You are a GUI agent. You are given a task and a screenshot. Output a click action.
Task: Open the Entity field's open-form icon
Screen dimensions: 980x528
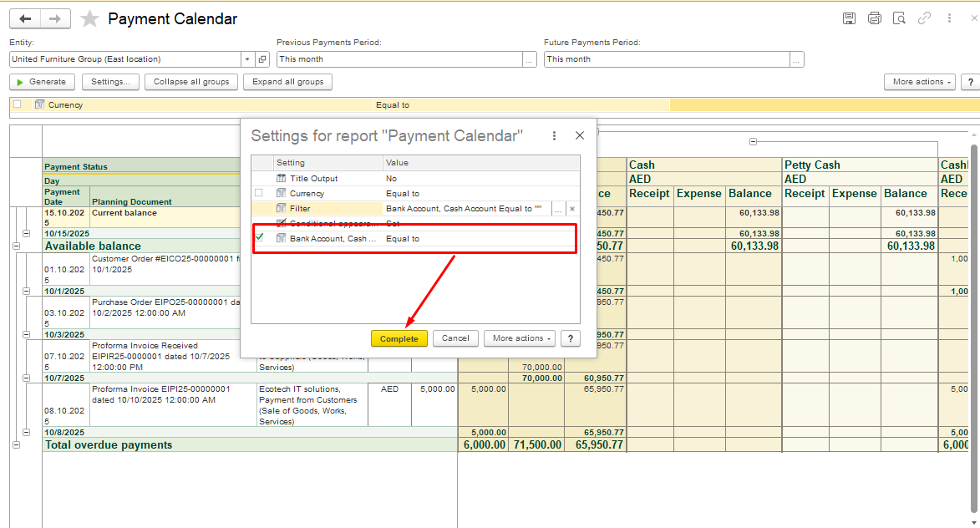[x=262, y=59]
